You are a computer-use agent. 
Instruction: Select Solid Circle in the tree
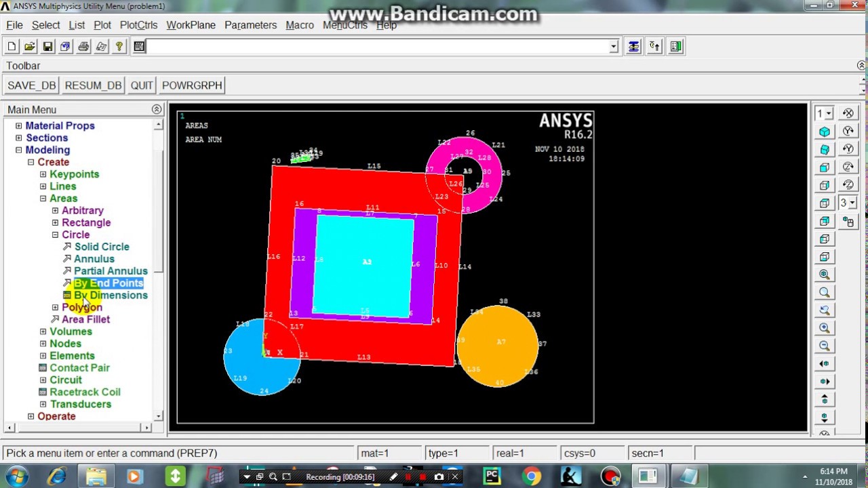(x=102, y=247)
